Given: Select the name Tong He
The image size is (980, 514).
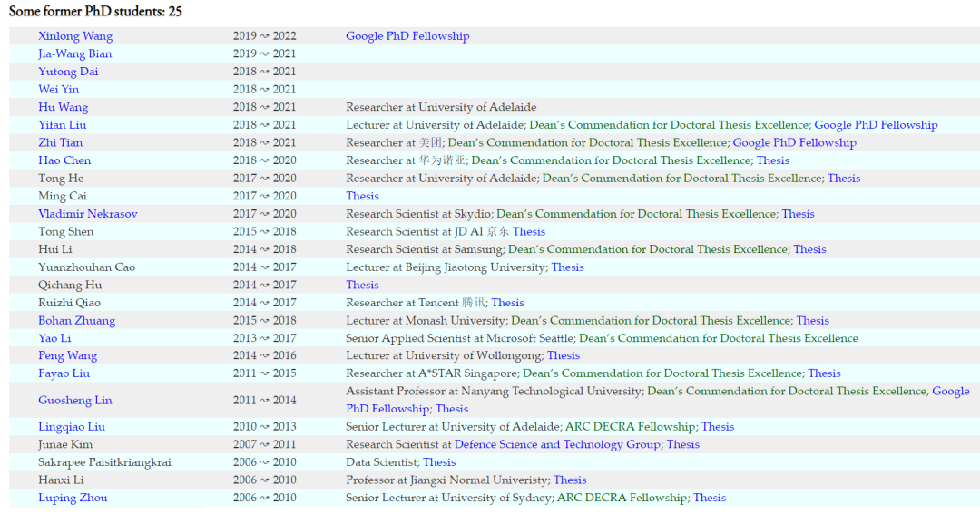Looking at the screenshot, I should point(61,179).
